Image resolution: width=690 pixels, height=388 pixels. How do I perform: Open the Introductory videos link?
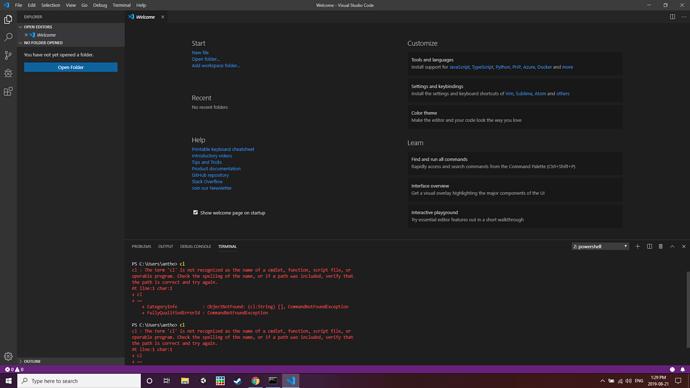pos(212,156)
